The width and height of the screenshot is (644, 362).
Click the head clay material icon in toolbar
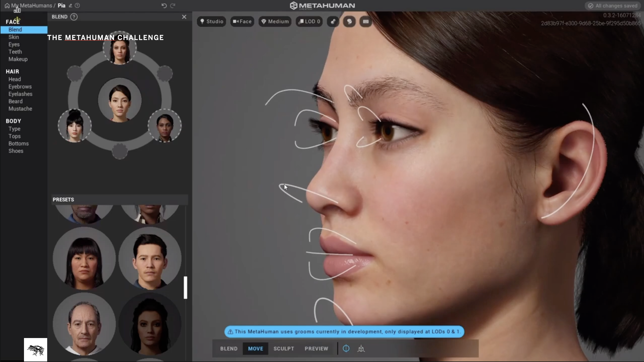coord(349,21)
